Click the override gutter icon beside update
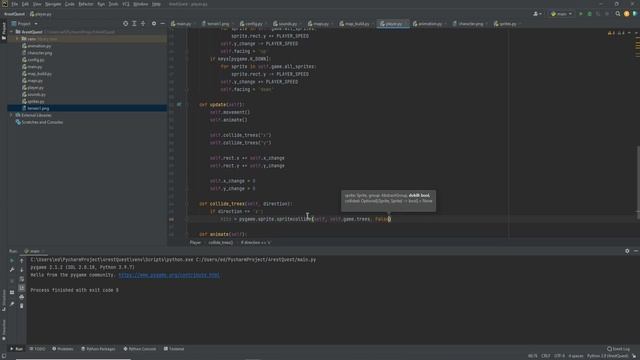The image size is (640, 360). pyautogui.click(x=179, y=104)
